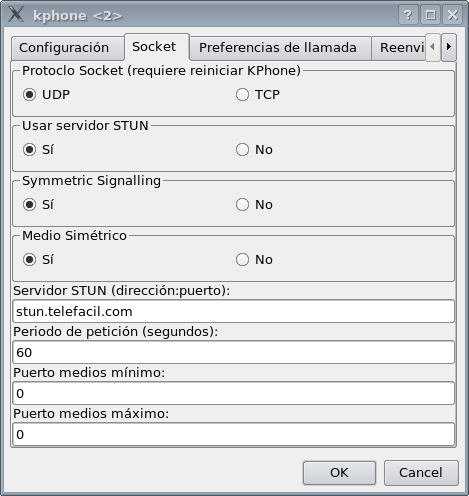Set Medio Simétrico to No
The height and width of the screenshot is (496, 469).
point(254,260)
